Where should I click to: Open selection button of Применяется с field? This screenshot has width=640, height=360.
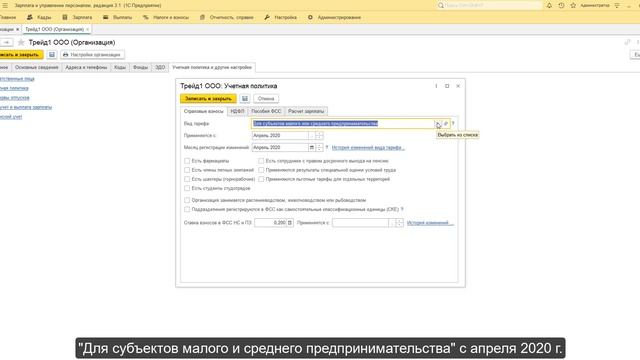tap(312, 136)
